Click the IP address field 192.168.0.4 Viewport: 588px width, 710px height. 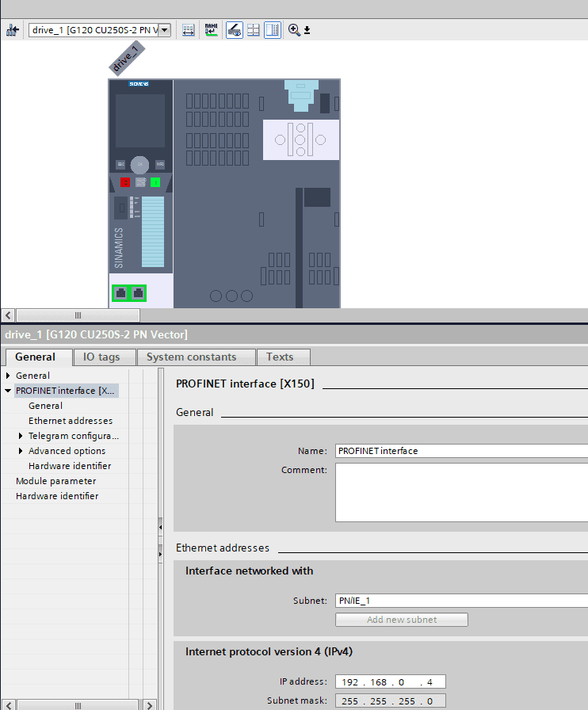(390, 681)
